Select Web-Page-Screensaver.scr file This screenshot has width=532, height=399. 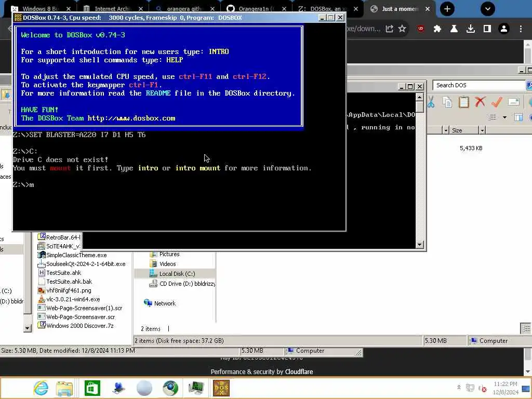point(76,317)
